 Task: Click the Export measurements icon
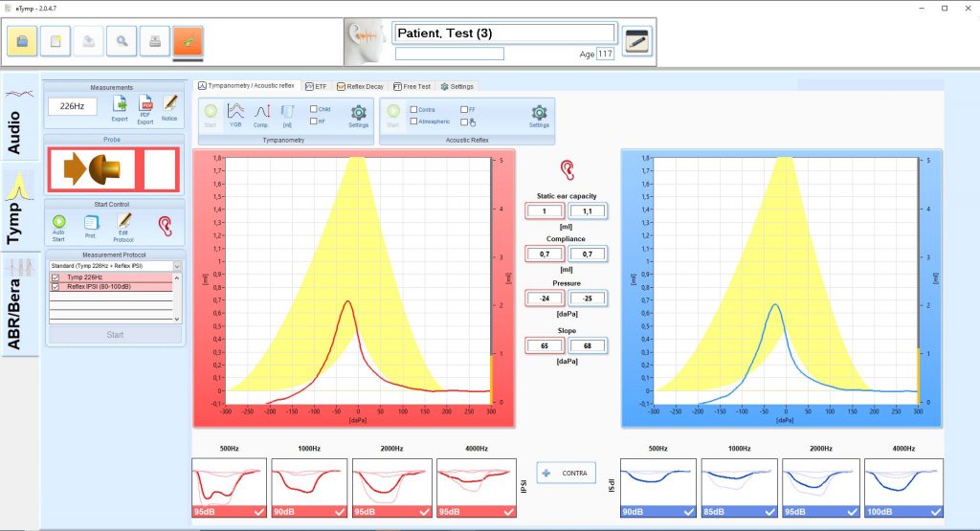point(120,105)
